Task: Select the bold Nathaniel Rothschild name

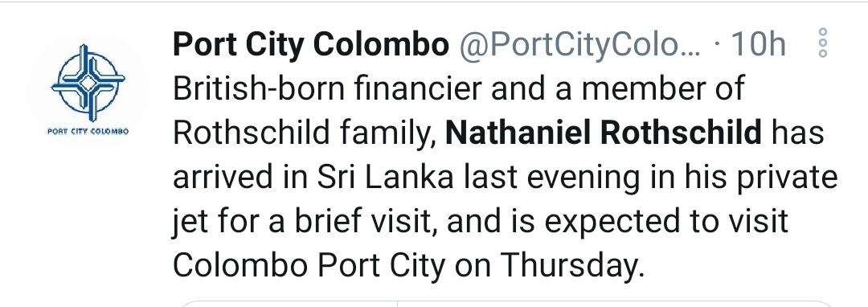Action: 604,133
